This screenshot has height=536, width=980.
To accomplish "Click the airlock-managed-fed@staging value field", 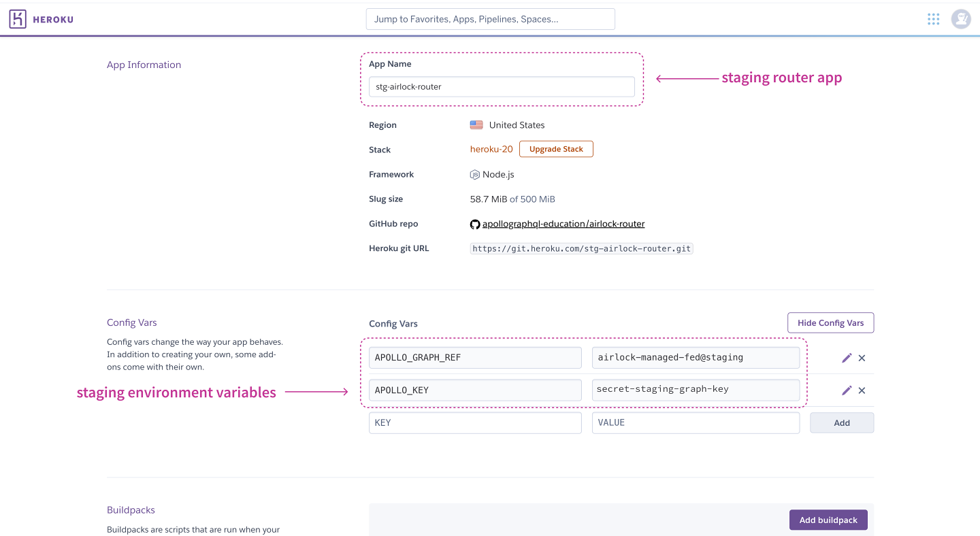I will 696,358.
